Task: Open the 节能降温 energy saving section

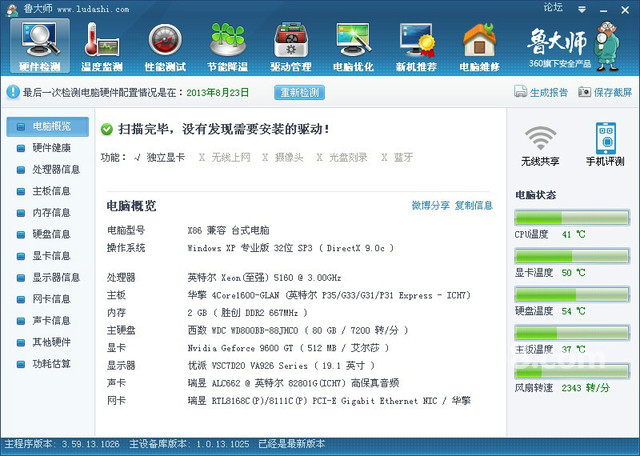Action: click(228, 46)
